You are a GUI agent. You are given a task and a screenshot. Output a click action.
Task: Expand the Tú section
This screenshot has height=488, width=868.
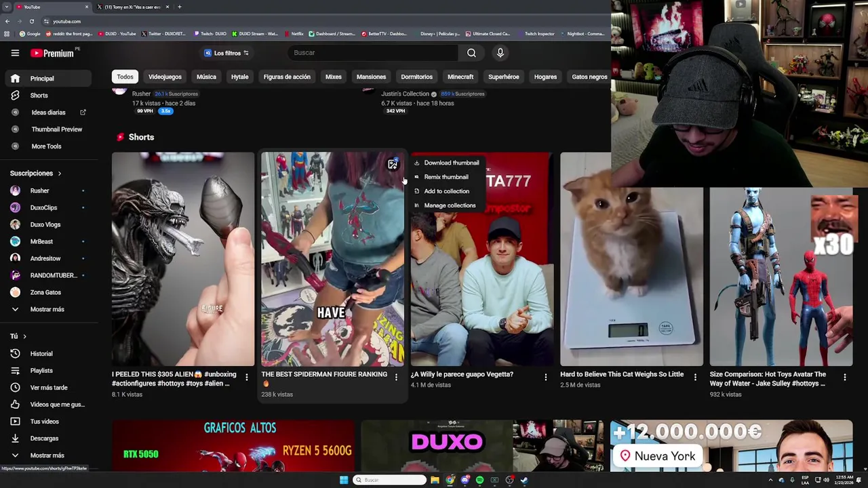click(18, 336)
